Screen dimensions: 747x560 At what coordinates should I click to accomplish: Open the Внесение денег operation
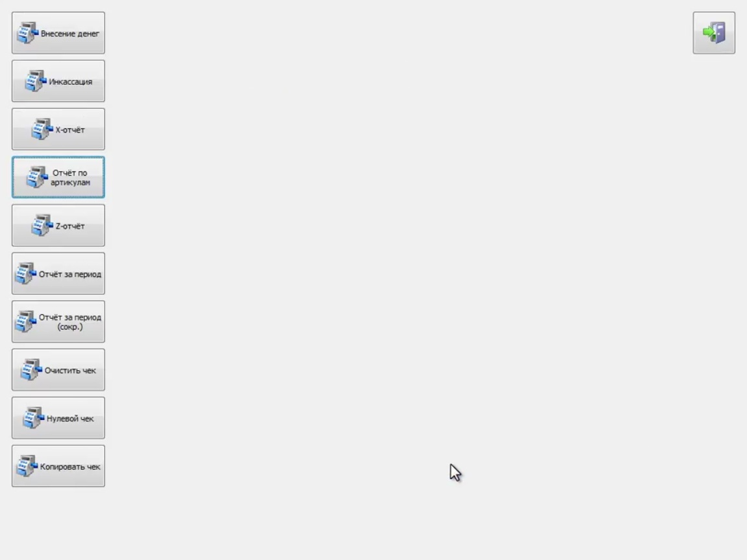58,33
